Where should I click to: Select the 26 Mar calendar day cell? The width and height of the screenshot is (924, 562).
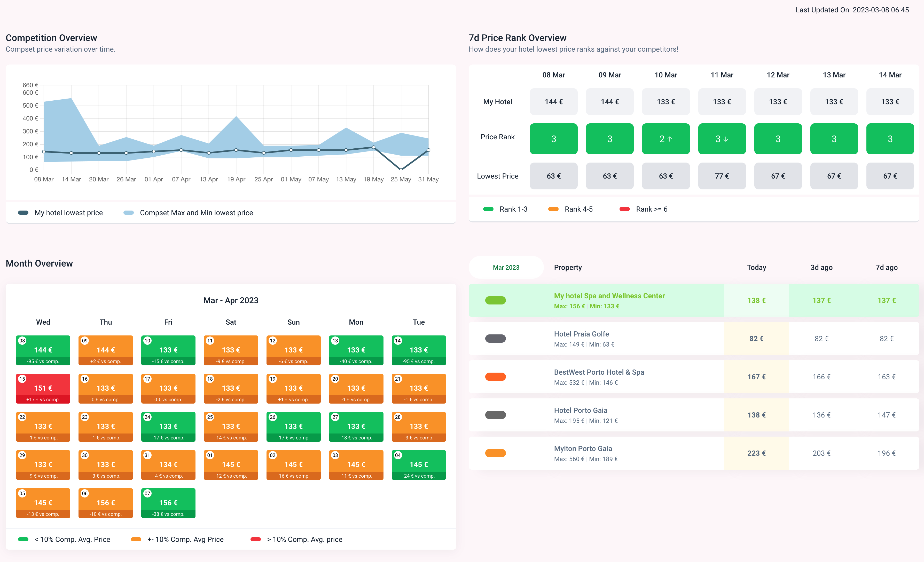point(294,427)
